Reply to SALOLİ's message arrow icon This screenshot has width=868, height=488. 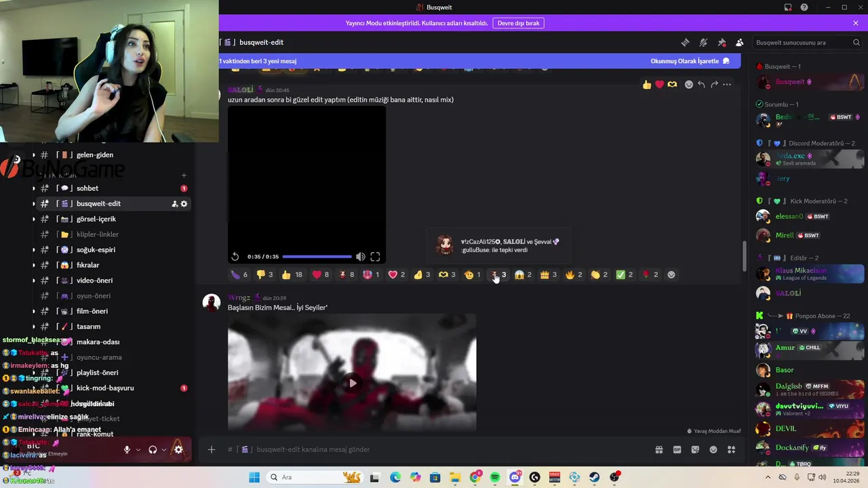pyautogui.click(x=701, y=85)
